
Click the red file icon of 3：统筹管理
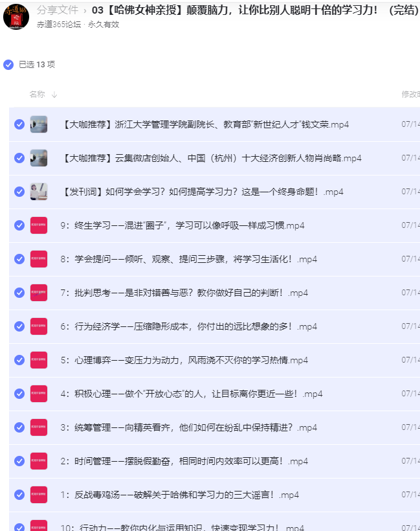[39, 427]
